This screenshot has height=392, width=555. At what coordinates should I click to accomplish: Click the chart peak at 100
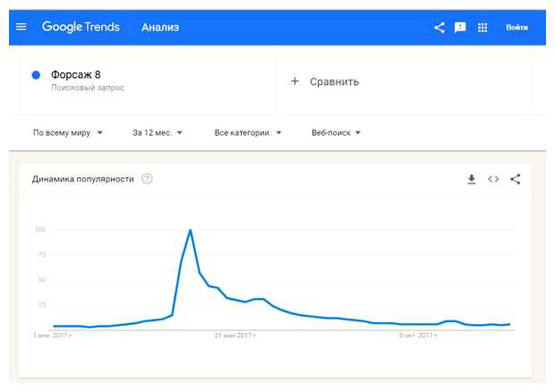(191, 230)
